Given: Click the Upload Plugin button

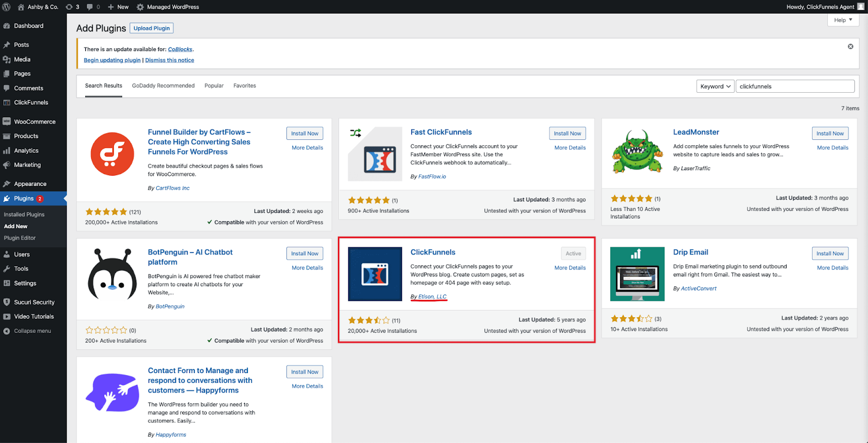Looking at the screenshot, I should [x=152, y=28].
